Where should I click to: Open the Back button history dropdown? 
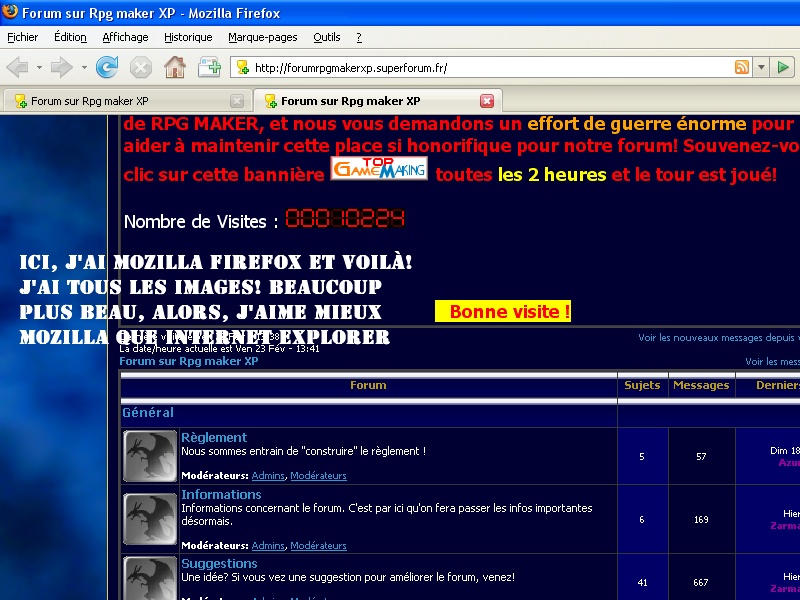pos(39,67)
